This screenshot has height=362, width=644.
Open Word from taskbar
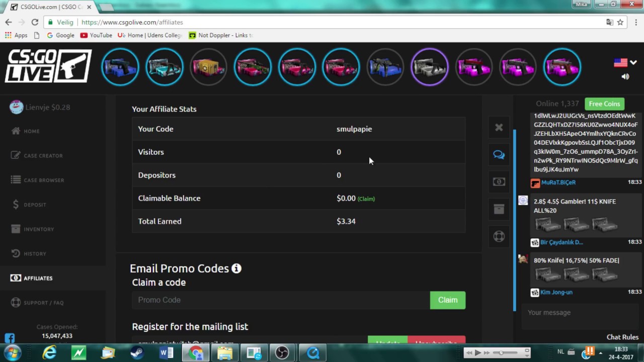point(166,353)
